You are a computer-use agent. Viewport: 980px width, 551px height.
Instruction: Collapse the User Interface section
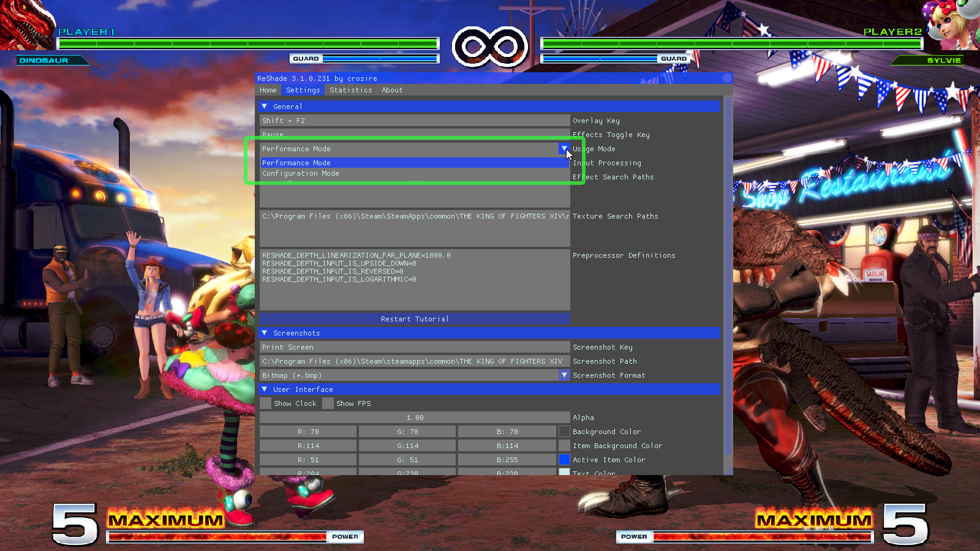[x=489, y=389]
